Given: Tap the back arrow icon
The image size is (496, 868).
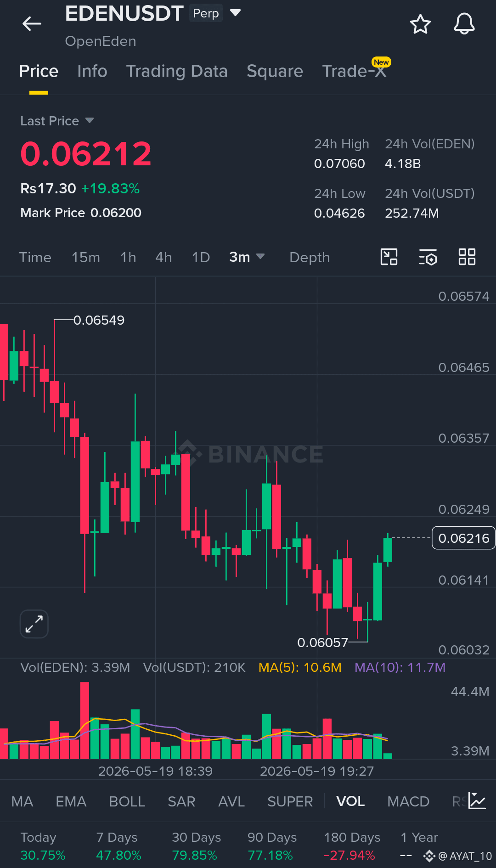Looking at the screenshot, I should point(32,23).
